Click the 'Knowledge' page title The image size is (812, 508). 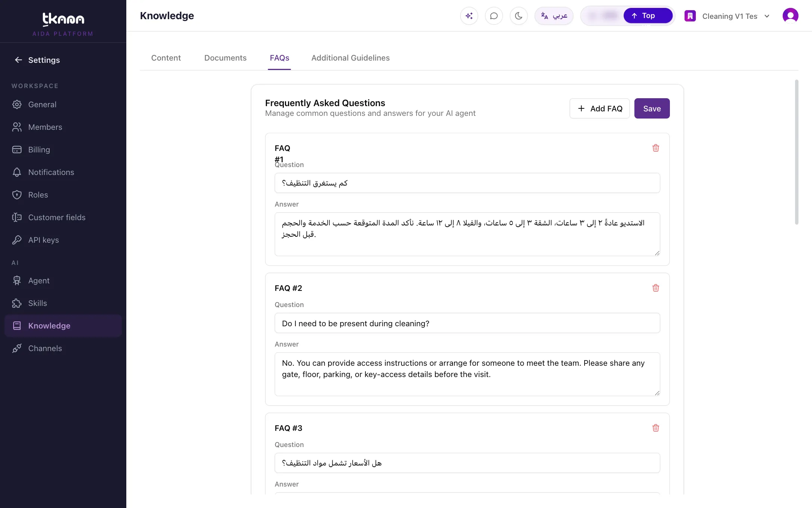click(167, 16)
